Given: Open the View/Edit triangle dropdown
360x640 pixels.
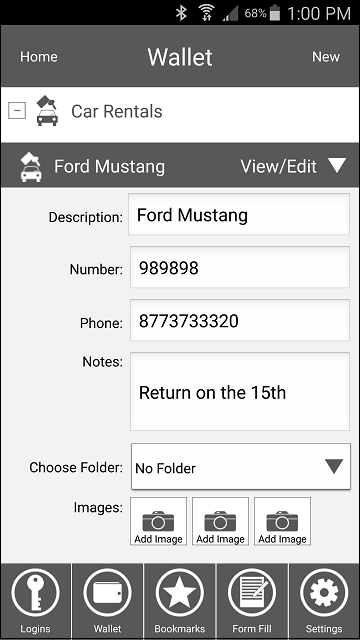Looking at the screenshot, I should (x=337, y=166).
